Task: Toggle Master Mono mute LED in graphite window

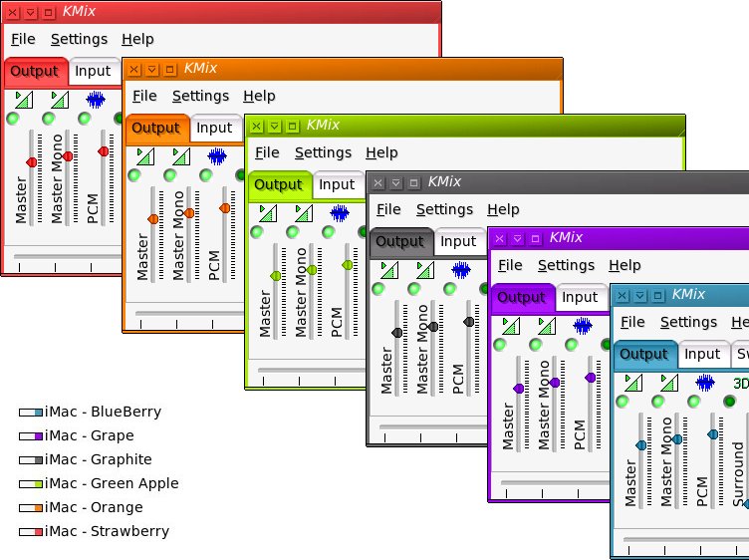Action: tap(414, 288)
